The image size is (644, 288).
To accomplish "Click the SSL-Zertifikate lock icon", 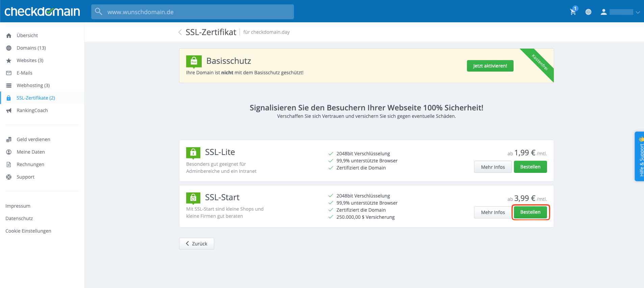I will coord(9,98).
